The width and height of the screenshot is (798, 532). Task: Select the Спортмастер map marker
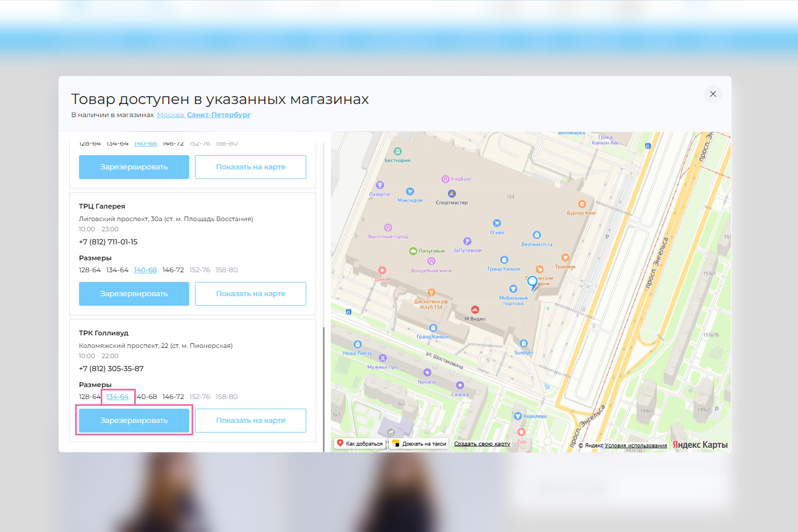coord(452,194)
